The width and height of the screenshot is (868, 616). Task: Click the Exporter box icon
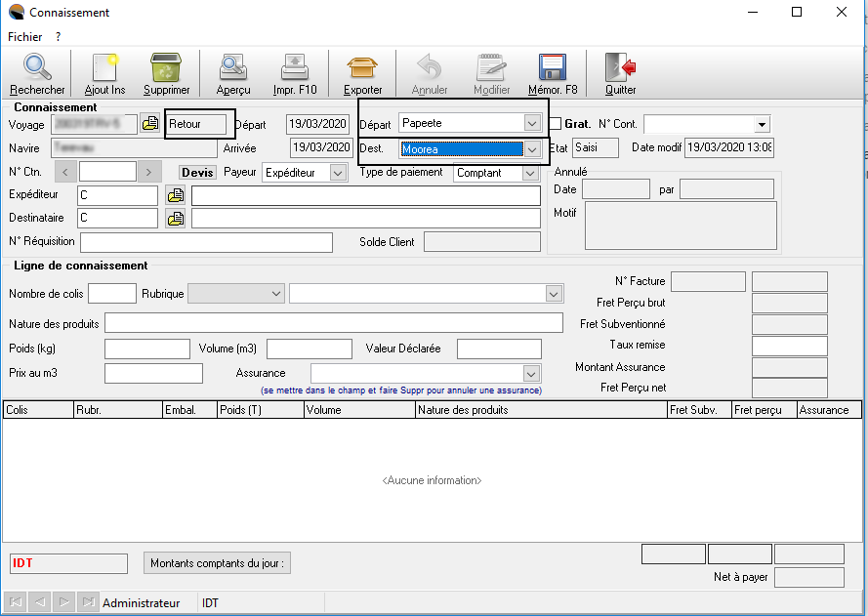click(x=363, y=68)
